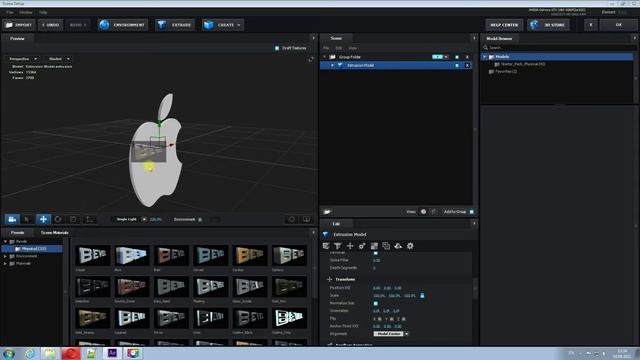Open the Scene panel Edit menu
640x360 pixels.
[x=338, y=48]
